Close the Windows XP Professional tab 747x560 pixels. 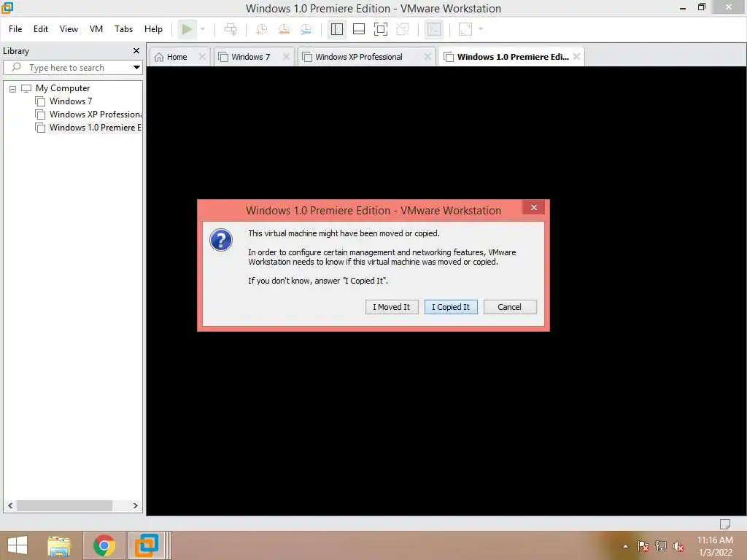point(427,57)
